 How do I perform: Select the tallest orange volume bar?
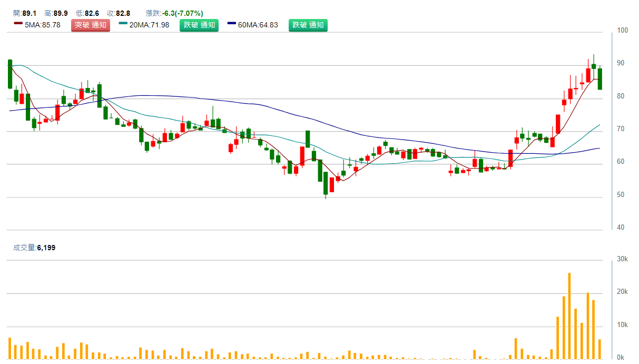point(569,316)
